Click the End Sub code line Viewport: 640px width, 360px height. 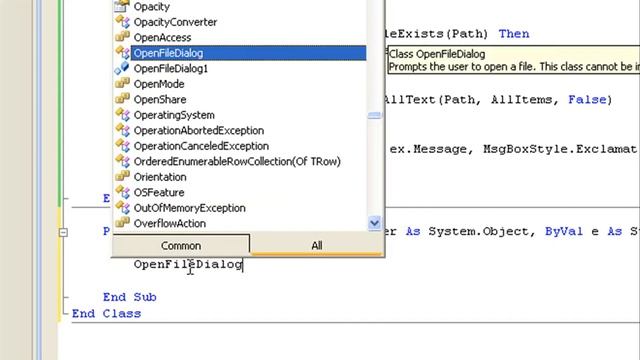(x=129, y=297)
